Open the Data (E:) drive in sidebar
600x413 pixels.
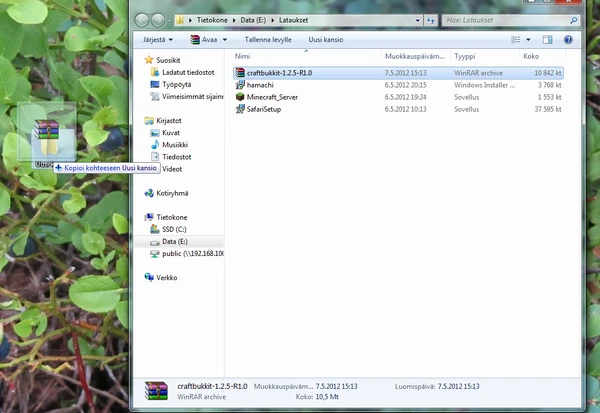click(175, 242)
